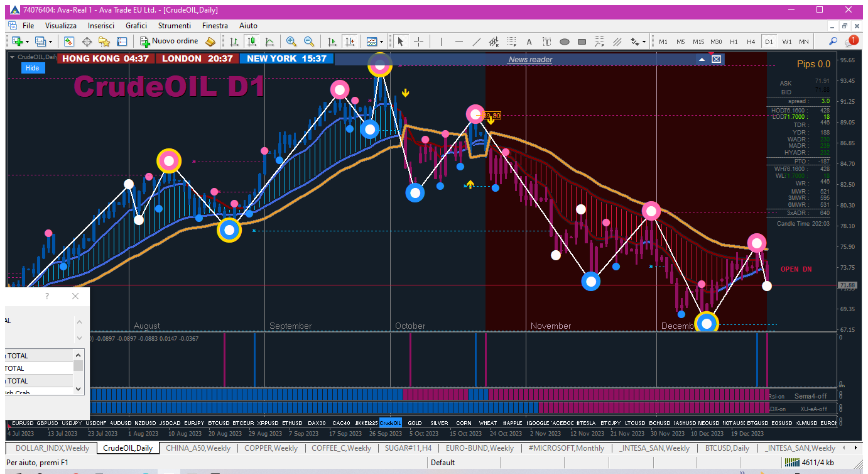The image size is (868, 474).
Task: Switch to the DOLLAR_INDX,Weekly chart tab
Action: (x=52, y=448)
